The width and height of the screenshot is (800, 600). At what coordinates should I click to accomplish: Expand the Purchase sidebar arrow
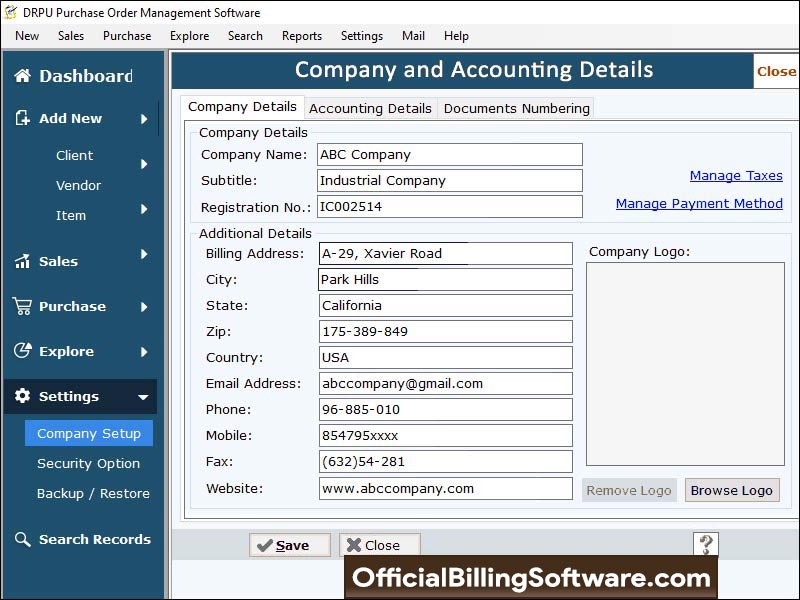tap(144, 307)
